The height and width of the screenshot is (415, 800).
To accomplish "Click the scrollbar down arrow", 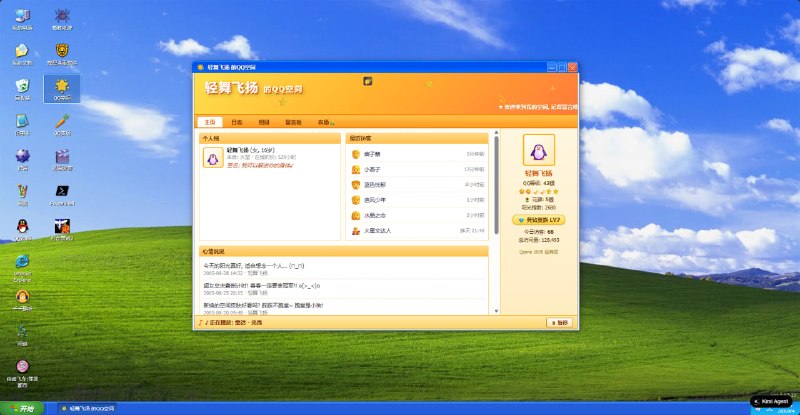I will [496, 311].
